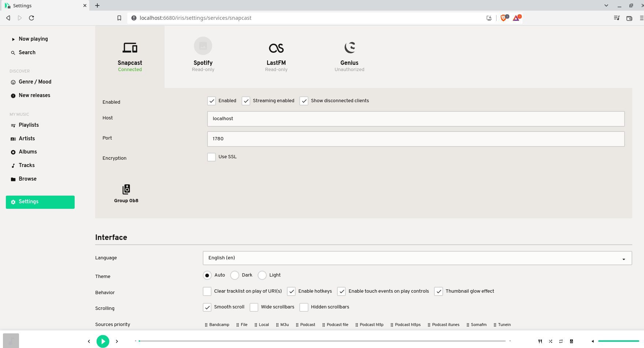Toggle Enable touch events on play controls

[341, 291]
